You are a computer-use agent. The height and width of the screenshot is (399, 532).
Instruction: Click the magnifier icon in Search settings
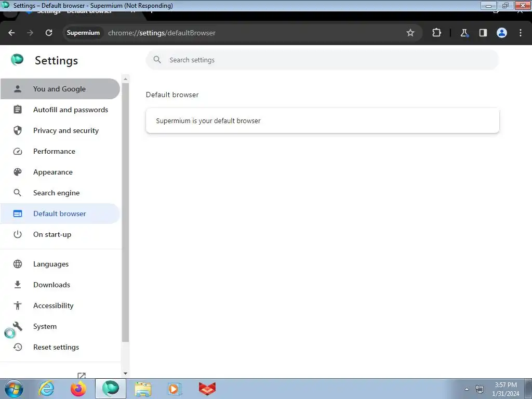(157, 60)
